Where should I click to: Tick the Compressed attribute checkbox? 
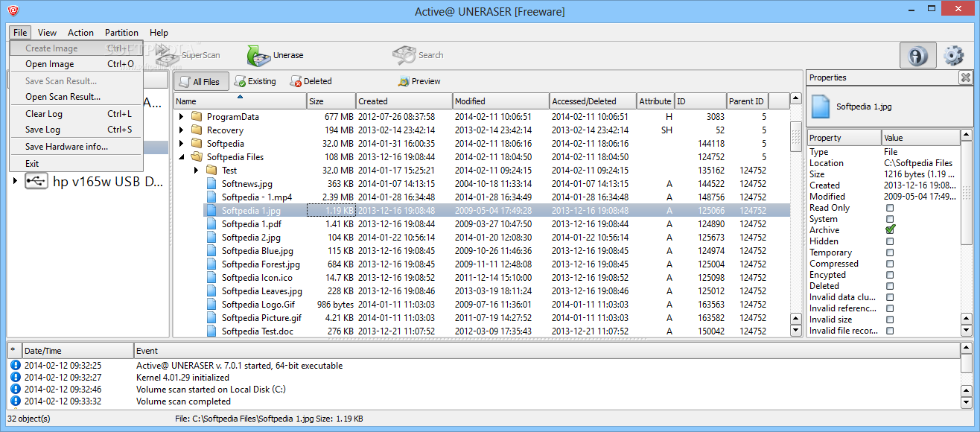[x=890, y=264]
